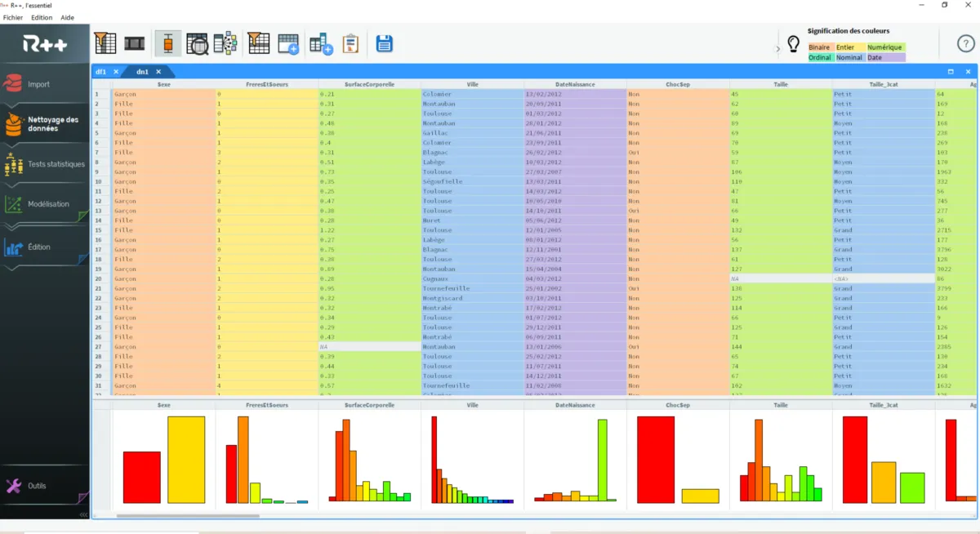980x534 pixels.
Task: Click the table magnifying glass icon
Action: coord(197,44)
